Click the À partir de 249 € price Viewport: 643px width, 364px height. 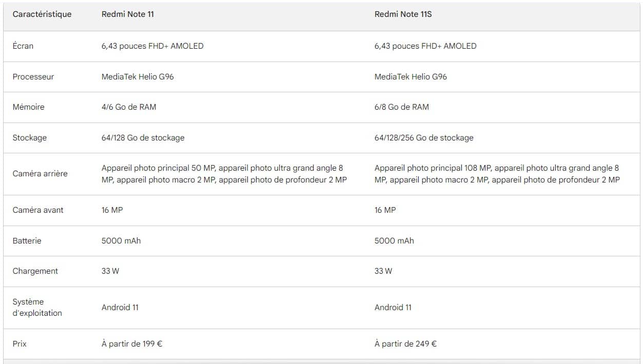pyautogui.click(x=405, y=344)
